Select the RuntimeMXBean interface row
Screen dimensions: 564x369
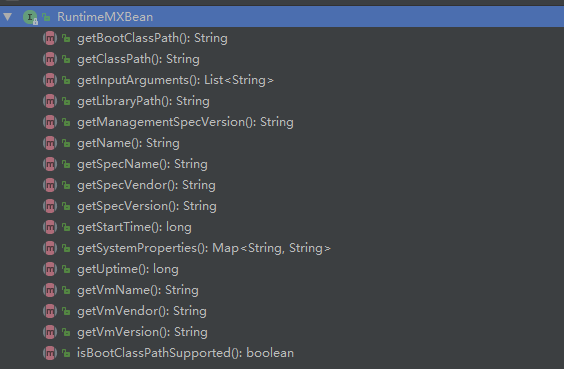tap(282, 17)
